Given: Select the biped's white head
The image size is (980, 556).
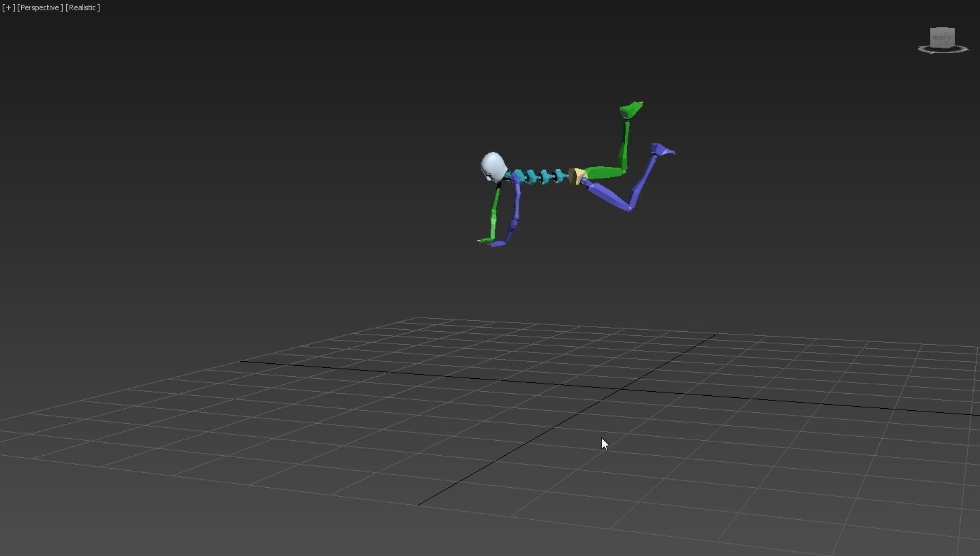Looking at the screenshot, I should click(x=493, y=166).
